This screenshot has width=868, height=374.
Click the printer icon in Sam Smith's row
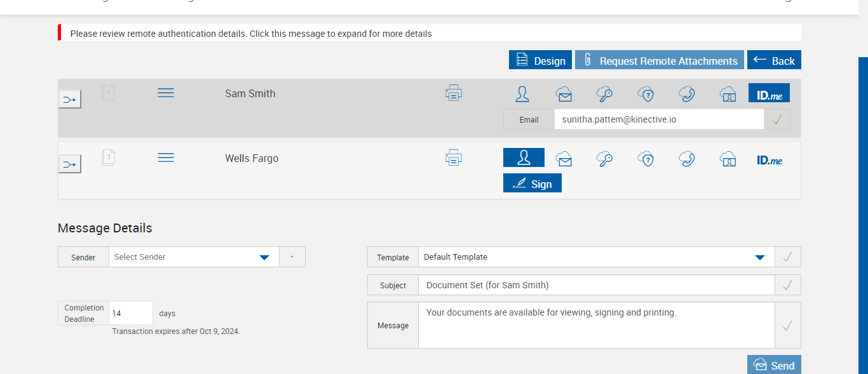[x=454, y=93]
